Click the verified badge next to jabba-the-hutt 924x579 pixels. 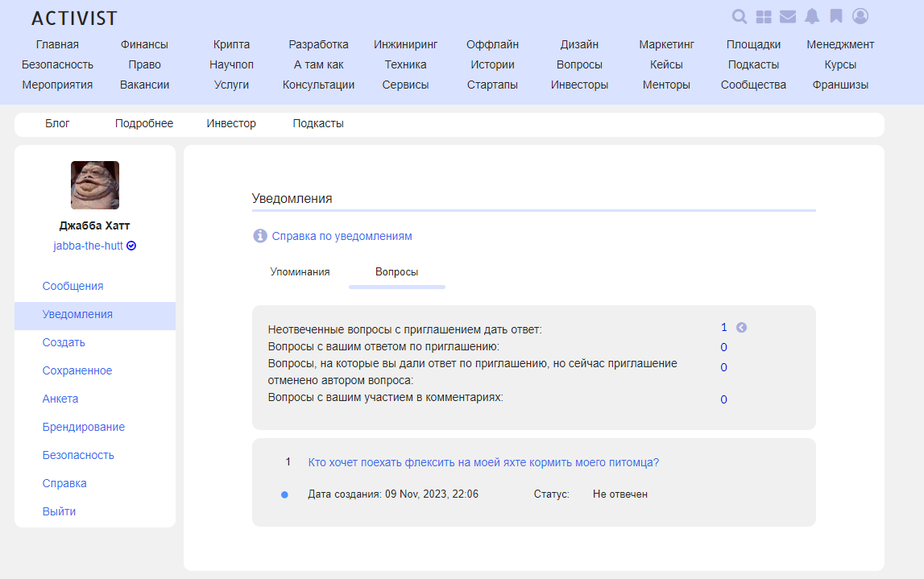point(131,246)
